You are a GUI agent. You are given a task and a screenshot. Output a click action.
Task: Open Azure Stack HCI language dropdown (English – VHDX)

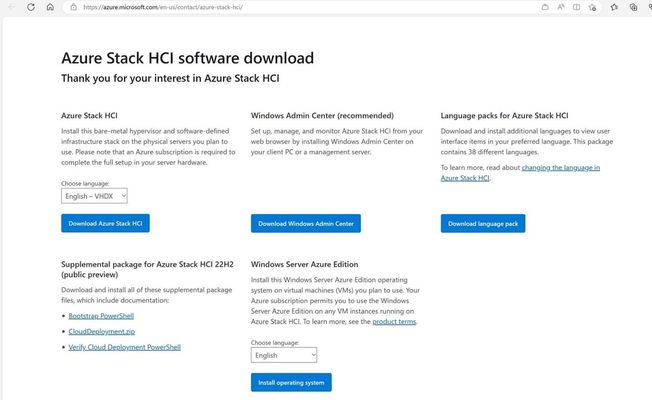(x=94, y=196)
